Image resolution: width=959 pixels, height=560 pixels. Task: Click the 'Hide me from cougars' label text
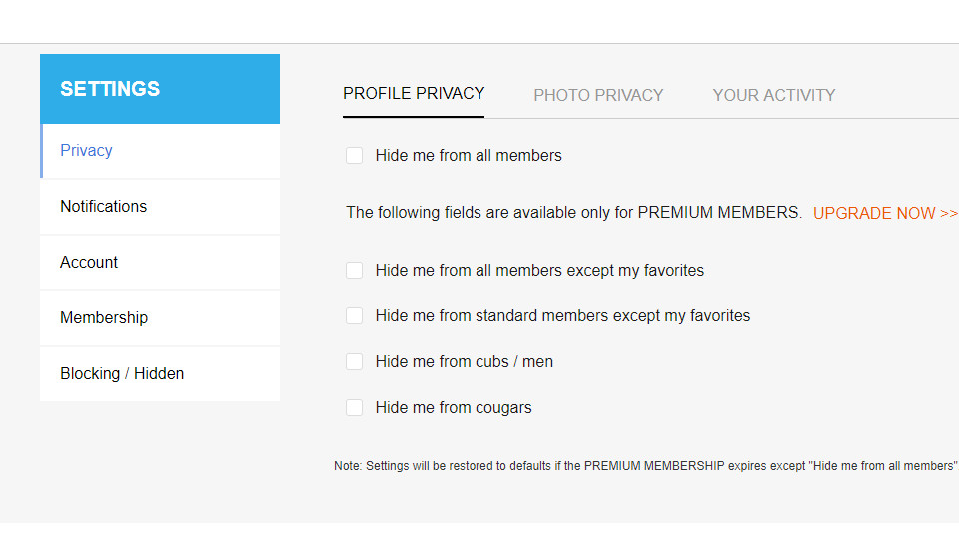(x=454, y=407)
